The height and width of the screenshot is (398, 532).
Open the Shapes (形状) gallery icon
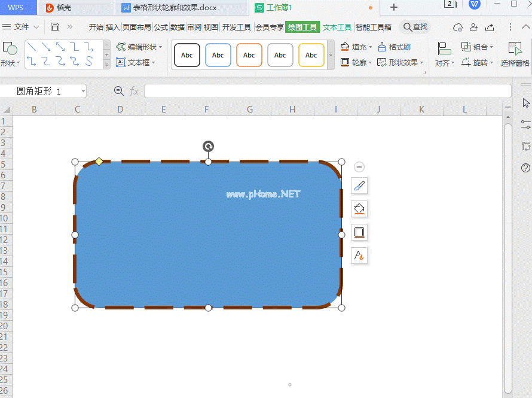10,48
